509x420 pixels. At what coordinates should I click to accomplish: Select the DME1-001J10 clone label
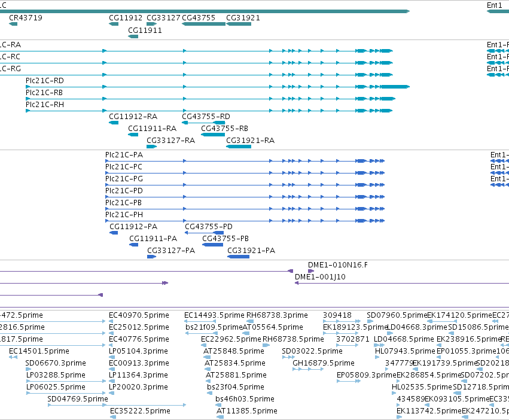tap(320, 277)
